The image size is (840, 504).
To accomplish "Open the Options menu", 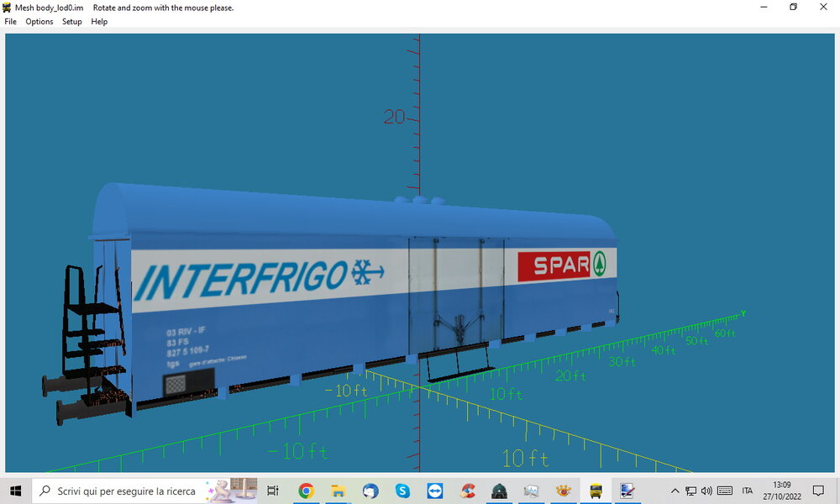I will (39, 22).
